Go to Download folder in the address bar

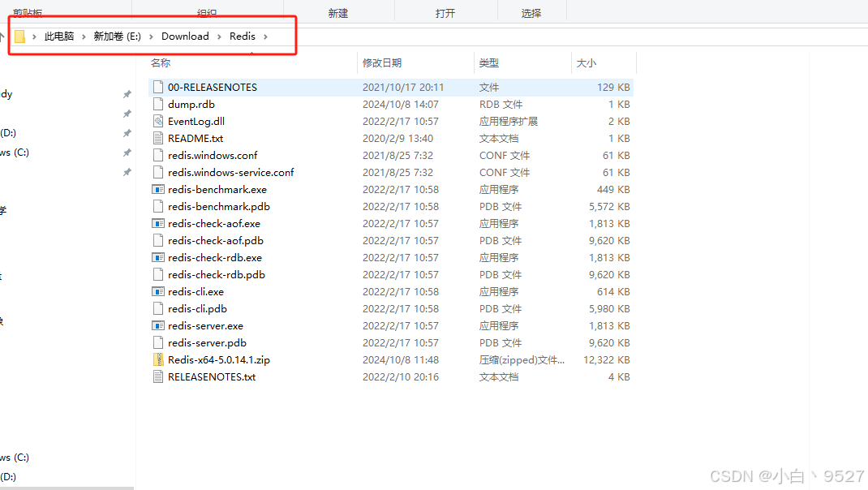click(x=185, y=37)
